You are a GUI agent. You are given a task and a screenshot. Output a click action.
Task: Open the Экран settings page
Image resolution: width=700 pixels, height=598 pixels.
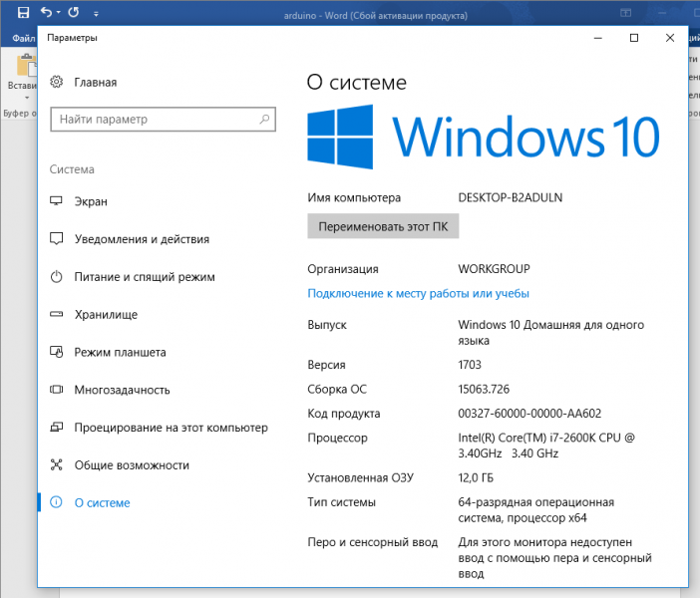coord(91,201)
